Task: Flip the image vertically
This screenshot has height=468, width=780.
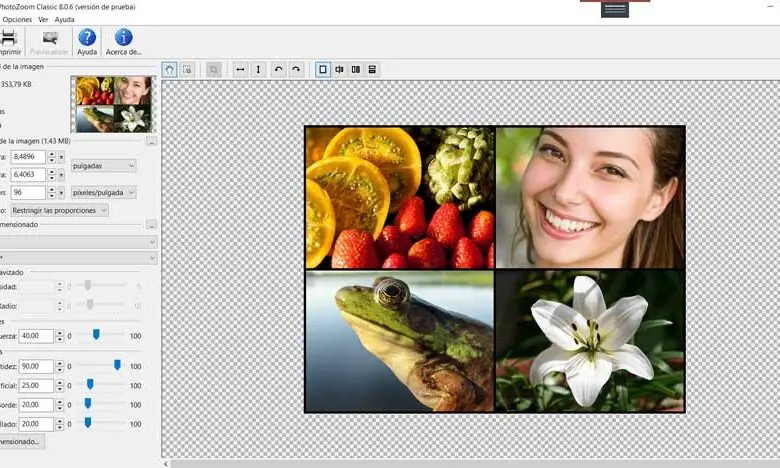Action: coord(258,69)
